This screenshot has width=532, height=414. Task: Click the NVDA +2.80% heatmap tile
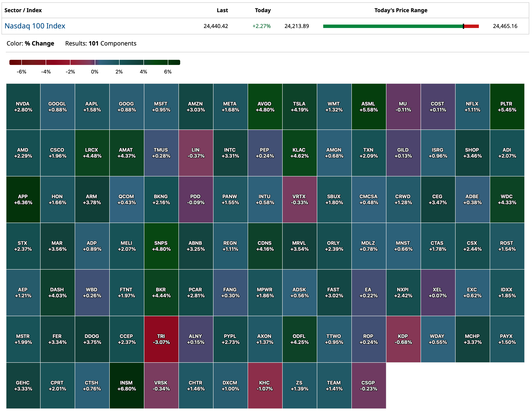coord(23,107)
